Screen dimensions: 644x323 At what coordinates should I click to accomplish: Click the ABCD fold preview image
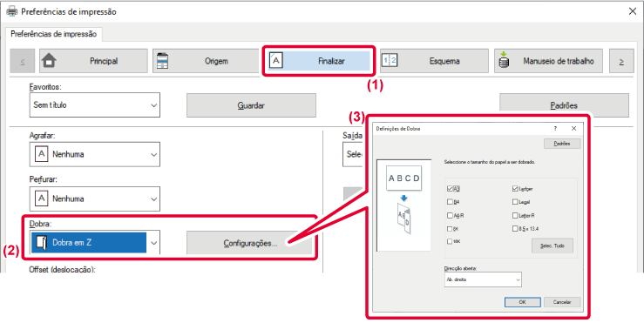(403, 178)
